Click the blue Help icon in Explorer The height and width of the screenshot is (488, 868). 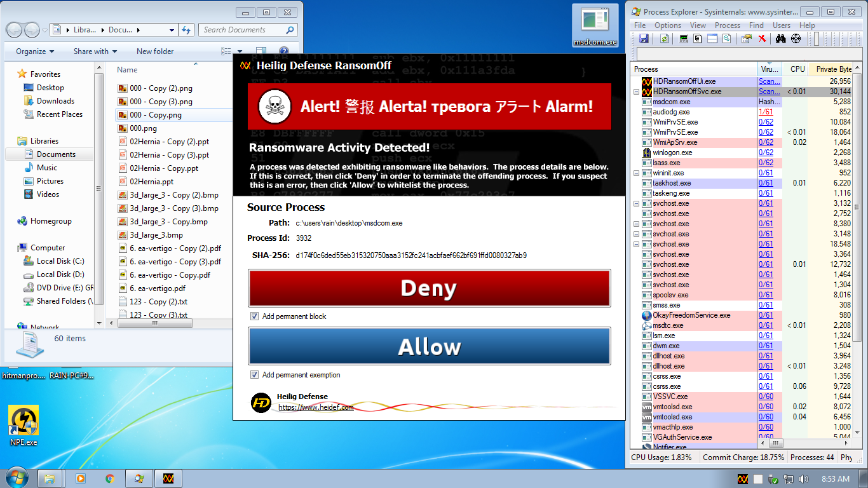(284, 51)
